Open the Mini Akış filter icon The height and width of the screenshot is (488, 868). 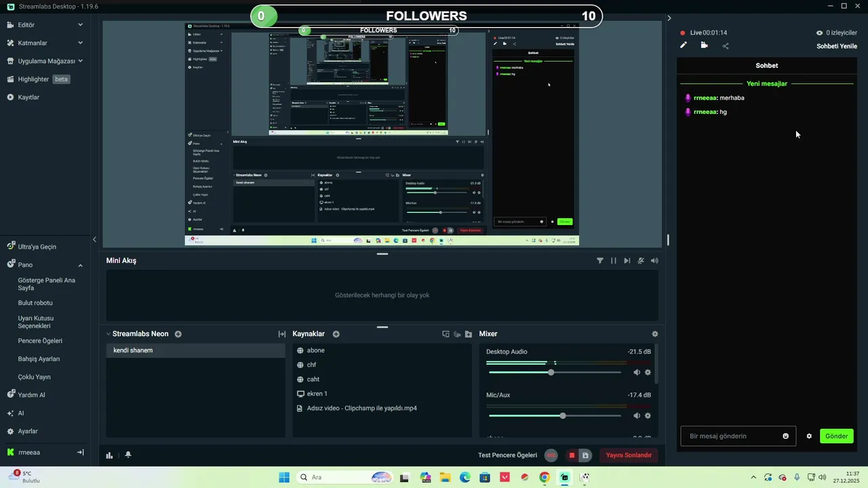tap(600, 260)
